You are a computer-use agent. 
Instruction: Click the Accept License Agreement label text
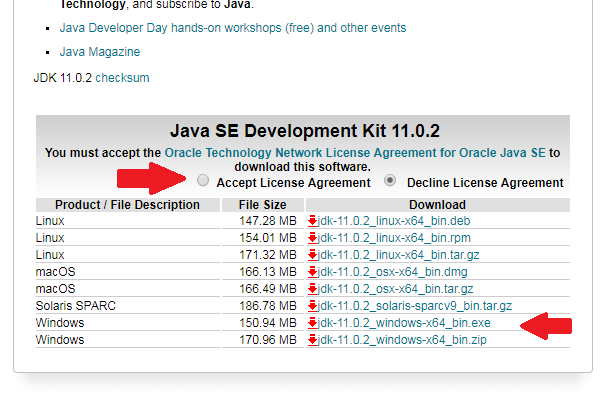coord(294,183)
